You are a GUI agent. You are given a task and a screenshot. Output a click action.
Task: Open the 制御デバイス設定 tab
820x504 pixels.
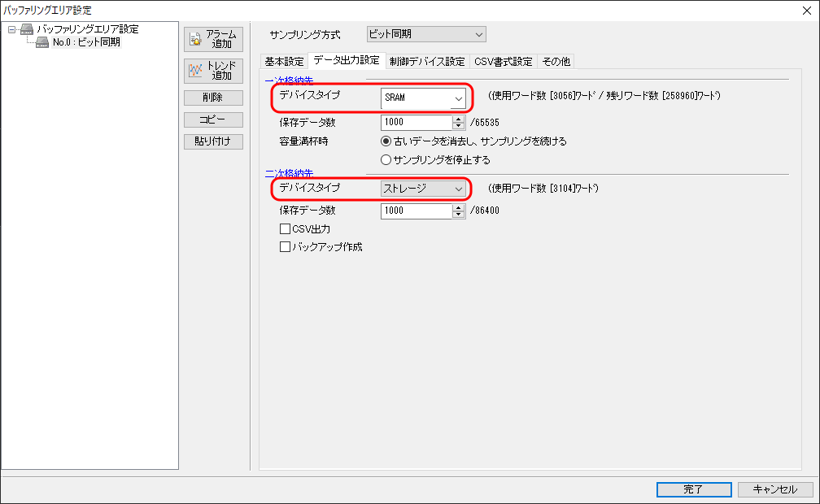click(x=427, y=62)
